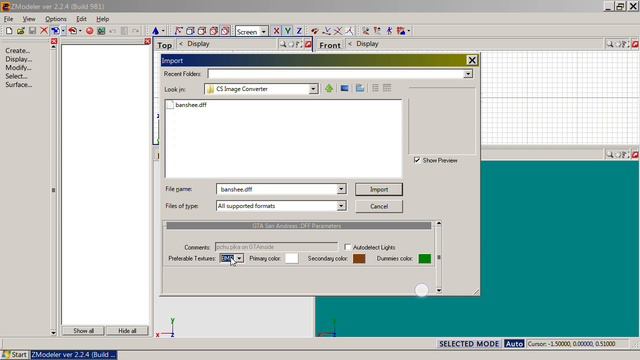Viewport: 640px width, 360px height.
Task: Click the Create New Folder icon
Action: (360, 88)
